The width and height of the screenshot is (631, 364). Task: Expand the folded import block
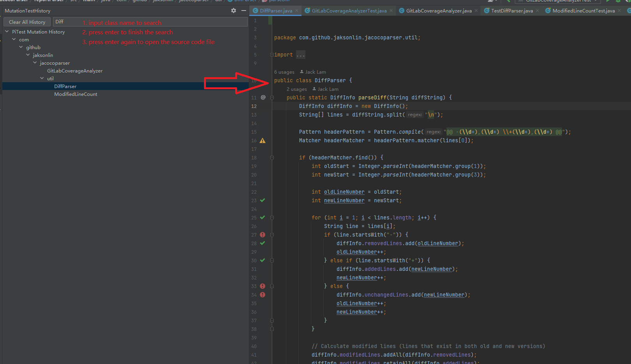coord(272,55)
